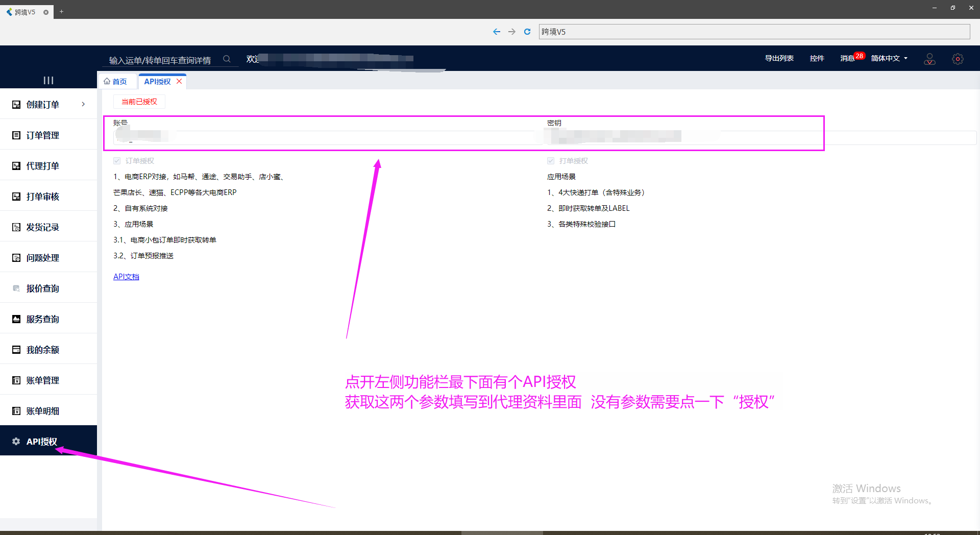Toggle the 打单授权 checkbox

click(x=550, y=160)
